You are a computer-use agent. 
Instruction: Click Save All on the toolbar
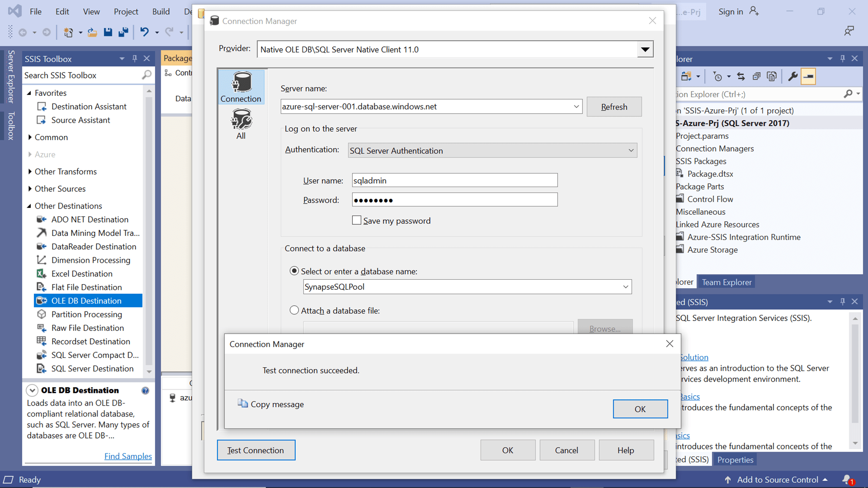coord(123,32)
